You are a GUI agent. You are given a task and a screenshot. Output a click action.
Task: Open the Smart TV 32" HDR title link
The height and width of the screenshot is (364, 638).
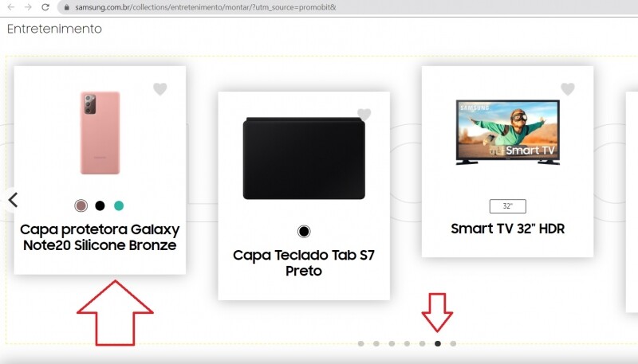tap(507, 229)
